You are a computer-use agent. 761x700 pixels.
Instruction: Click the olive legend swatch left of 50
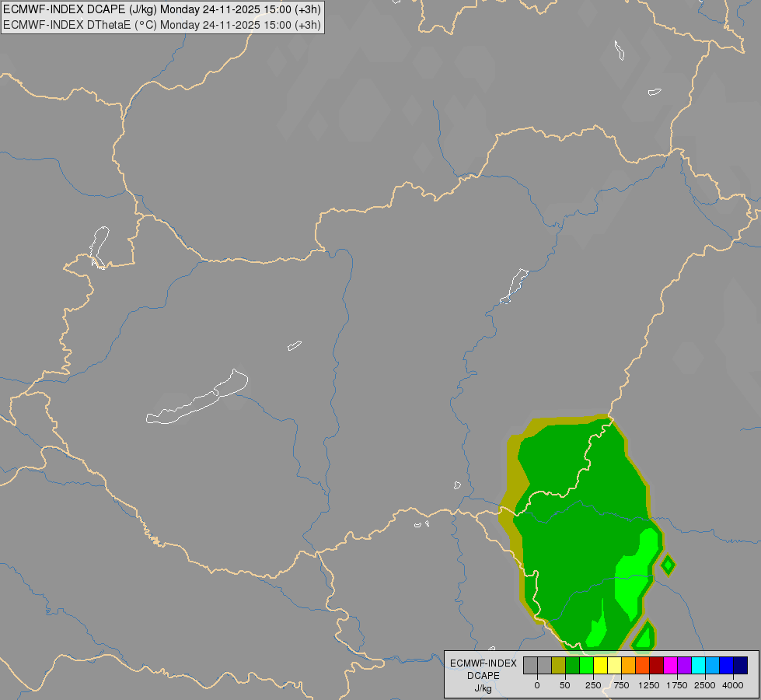tap(558, 665)
